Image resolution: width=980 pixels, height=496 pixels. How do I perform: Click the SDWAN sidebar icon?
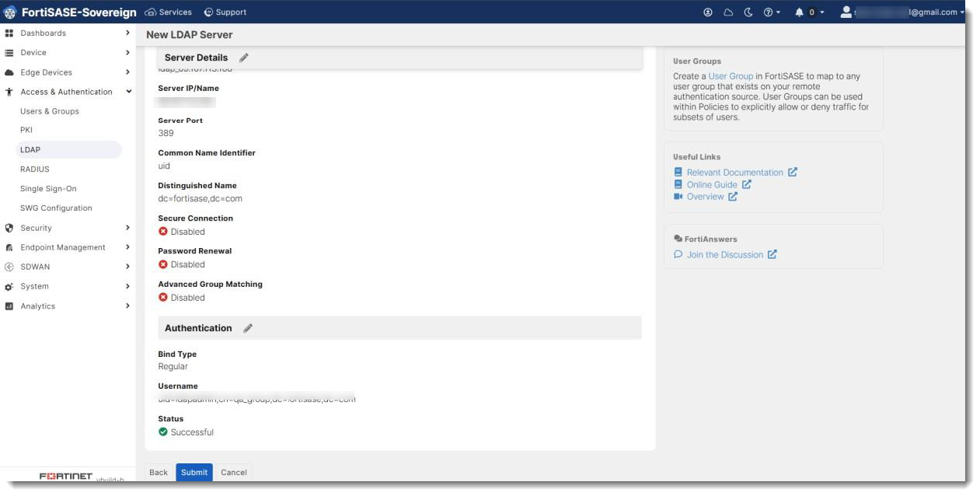9,267
